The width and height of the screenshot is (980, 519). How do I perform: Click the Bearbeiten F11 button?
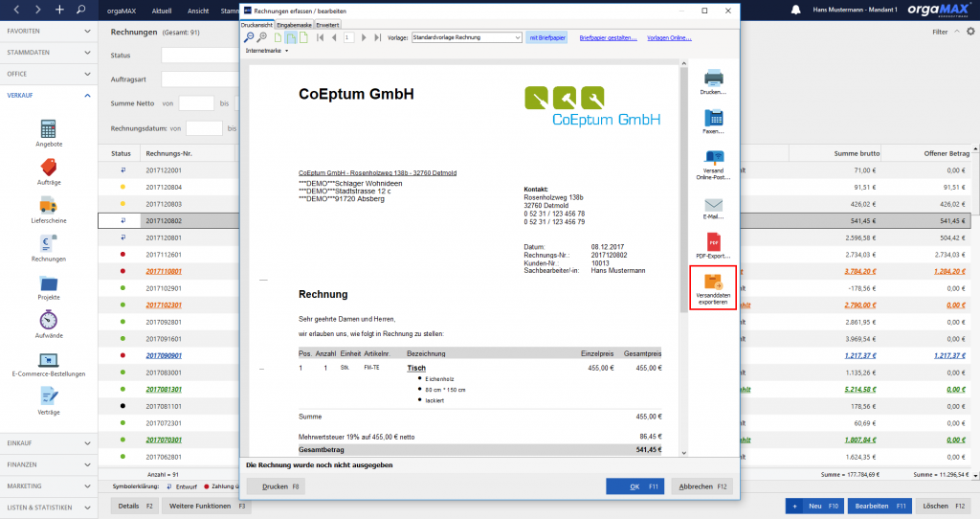click(880, 506)
